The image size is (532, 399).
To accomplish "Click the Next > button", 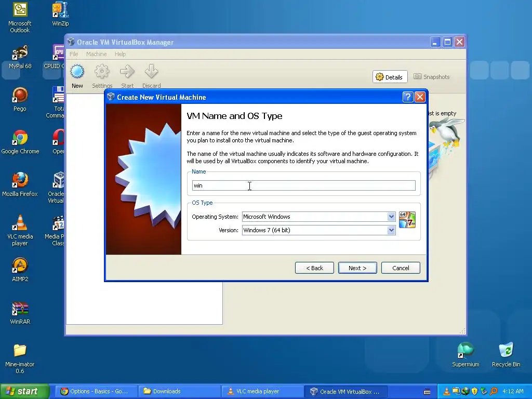I will pos(357,268).
